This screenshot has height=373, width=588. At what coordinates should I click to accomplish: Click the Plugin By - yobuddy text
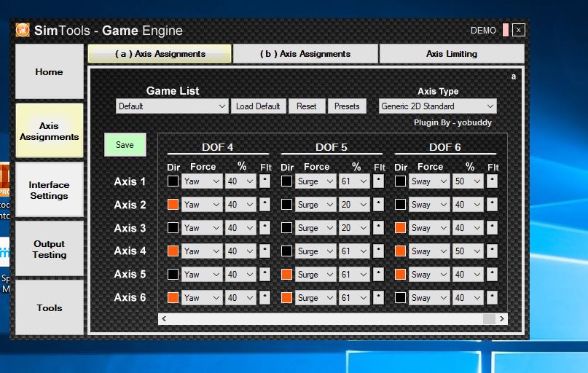[452, 122]
